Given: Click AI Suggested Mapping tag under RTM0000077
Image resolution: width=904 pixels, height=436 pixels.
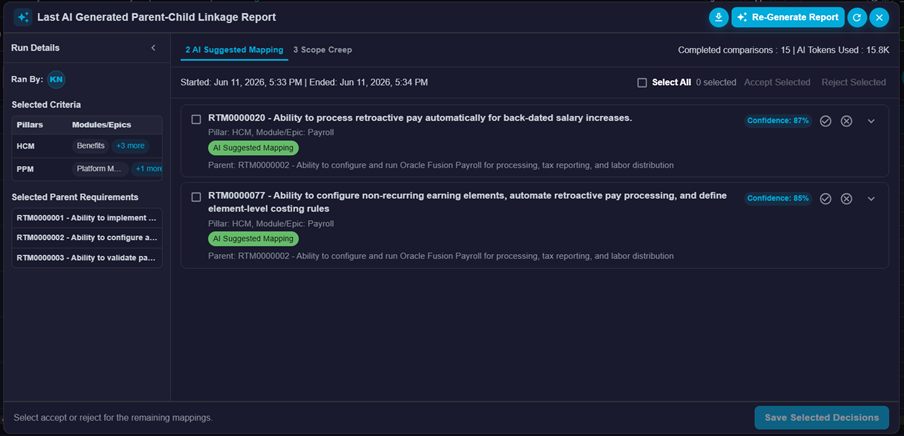Looking at the screenshot, I should pyautogui.click(x=254, y=238).
